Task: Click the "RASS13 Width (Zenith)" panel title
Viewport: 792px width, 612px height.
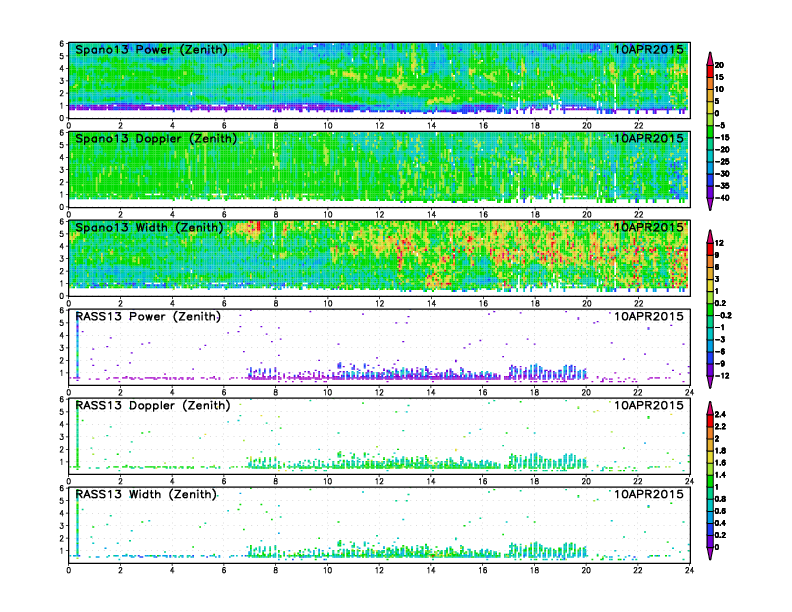Action: pyautogui.click(x=146, y=494)
